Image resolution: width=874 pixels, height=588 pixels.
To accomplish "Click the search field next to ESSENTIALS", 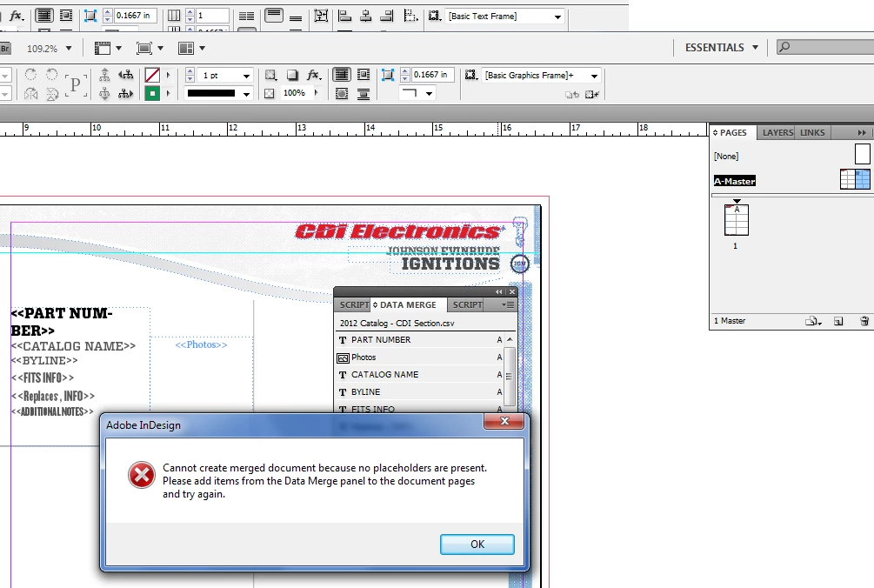I will tap(825, 47).
